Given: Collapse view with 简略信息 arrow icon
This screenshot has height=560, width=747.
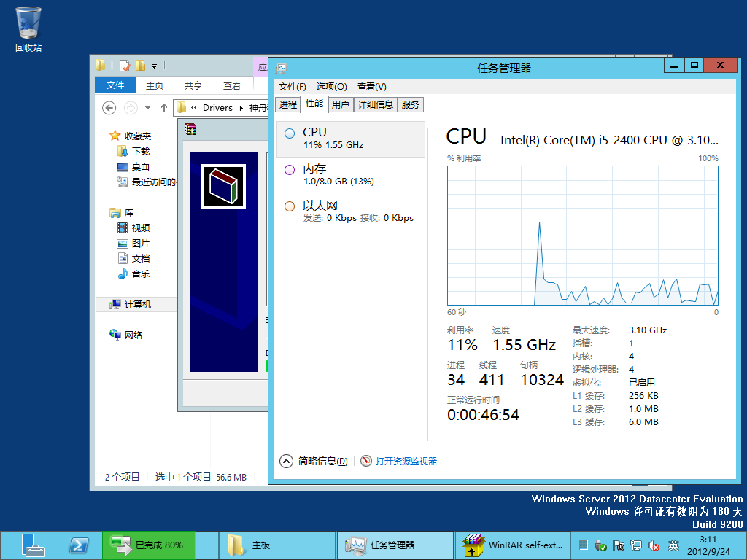Looking at the screenshot, I should (x=286, y=461).
